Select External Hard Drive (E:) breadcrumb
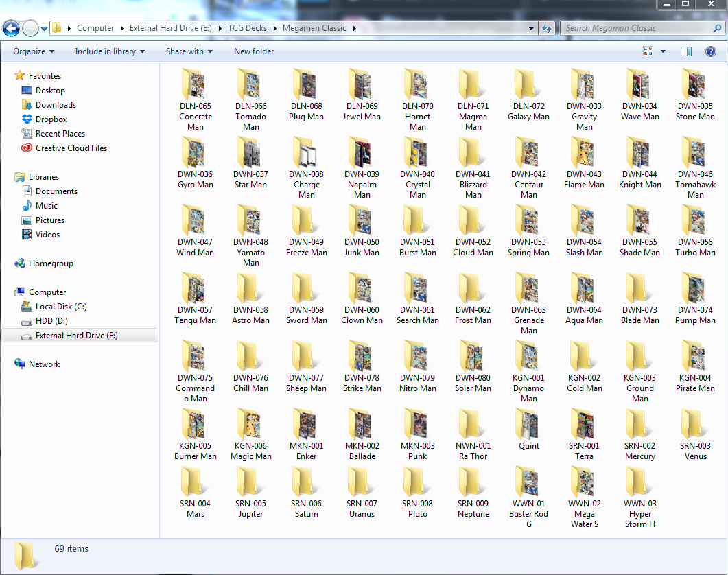The width and height of the screenshot is (728, 575). click(x=170, y=28)
